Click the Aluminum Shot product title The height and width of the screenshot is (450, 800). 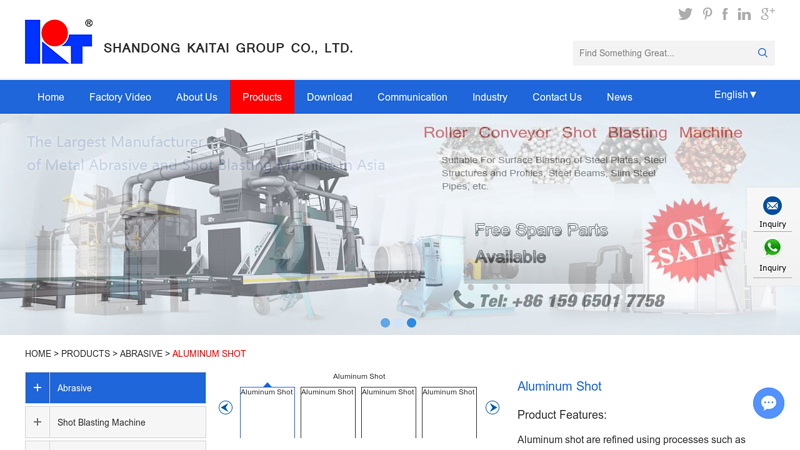tap(559, 386)
